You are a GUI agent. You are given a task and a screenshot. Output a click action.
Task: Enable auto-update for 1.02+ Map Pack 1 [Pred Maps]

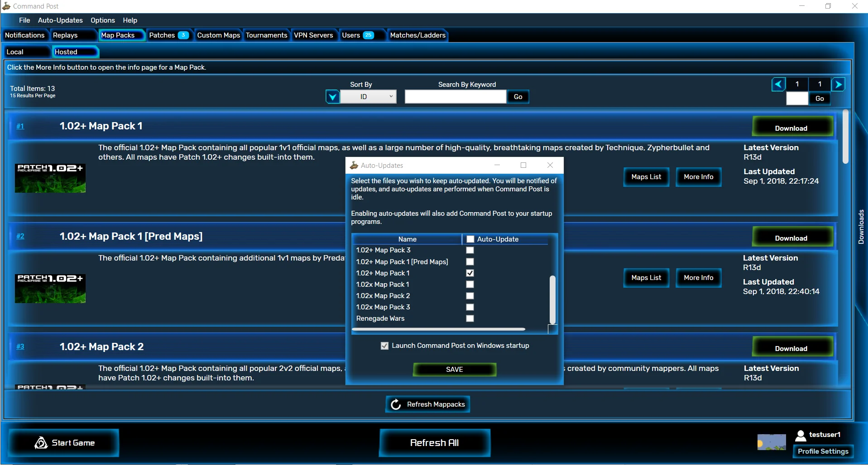pyautogui.click(x=470, y=261)
